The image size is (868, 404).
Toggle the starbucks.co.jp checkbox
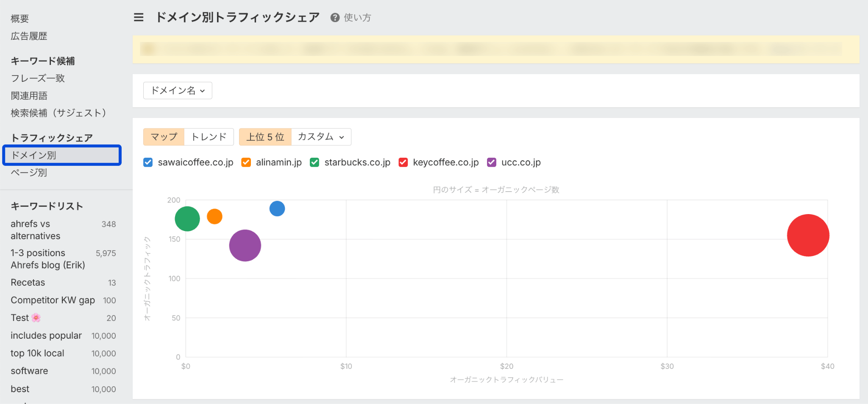coord(314,162)
